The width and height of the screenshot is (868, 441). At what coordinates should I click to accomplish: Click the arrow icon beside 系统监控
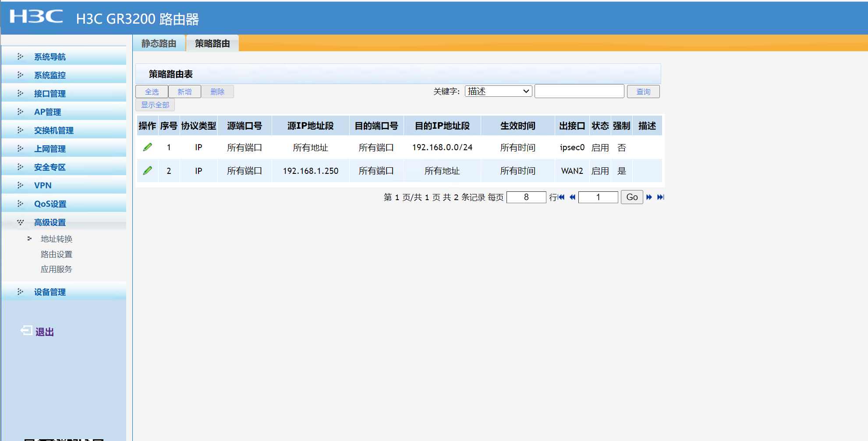(20, 75)
